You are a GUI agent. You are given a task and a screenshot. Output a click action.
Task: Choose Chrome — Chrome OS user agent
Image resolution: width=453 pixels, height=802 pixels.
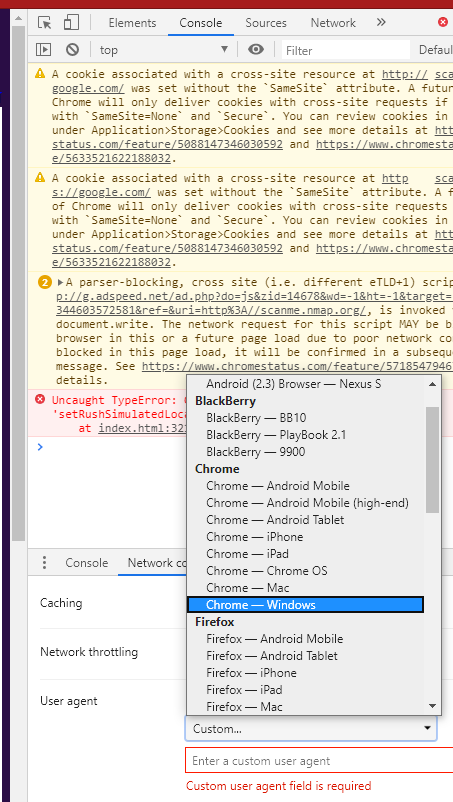[305, 570]
